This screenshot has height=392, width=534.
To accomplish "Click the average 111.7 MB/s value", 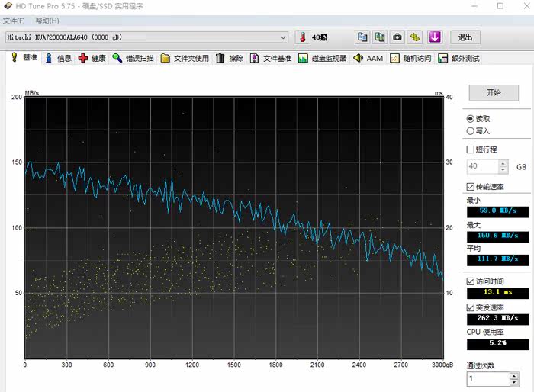I will [x=498, y=259].
